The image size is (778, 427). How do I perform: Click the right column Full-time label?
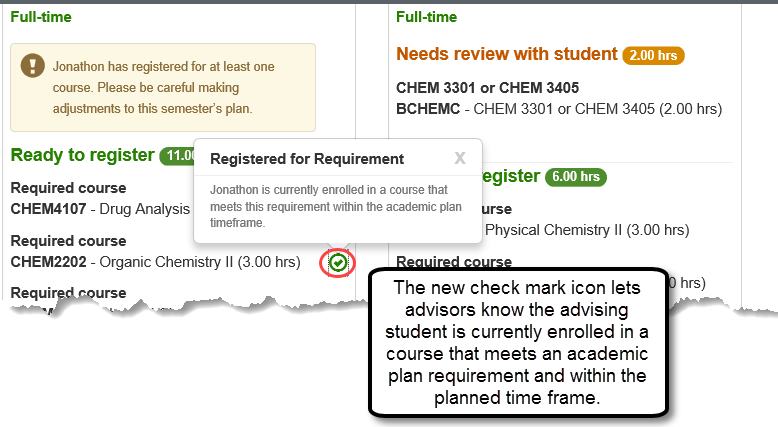(426, 17)
